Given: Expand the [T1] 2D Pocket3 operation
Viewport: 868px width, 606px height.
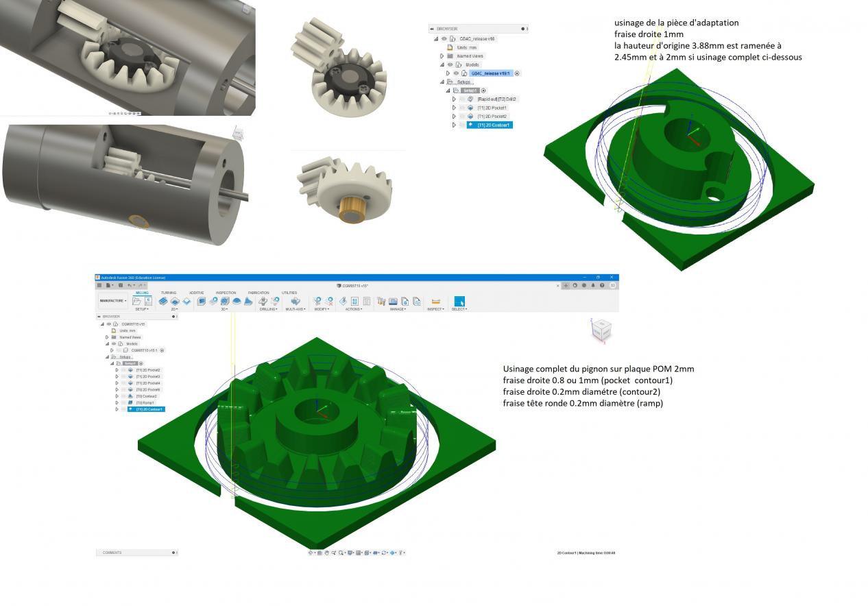Looking at the screenshot, I should point(117,376).
